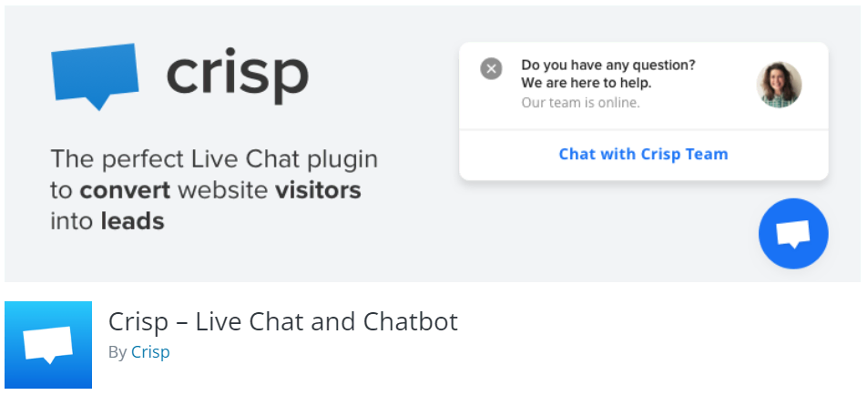Click the Our team is online status text
Screen dimensions: 868x395
click(580, 102)
